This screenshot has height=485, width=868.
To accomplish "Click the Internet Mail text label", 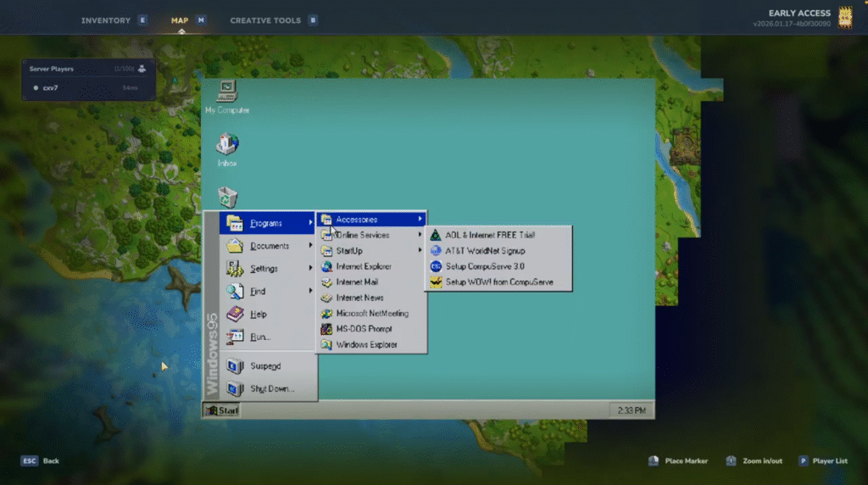I will (x=357, y=282).
